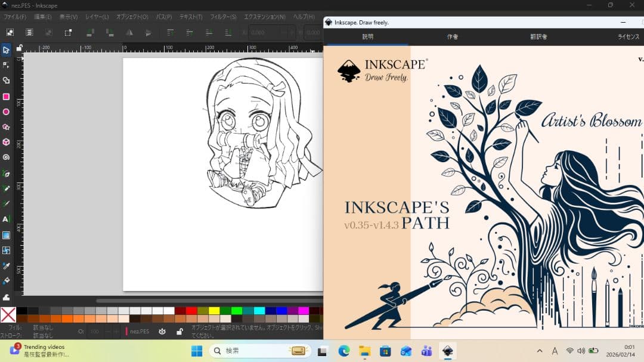Select the Gradient tool
This screenshot has width=644, height=362.
(x=6, y=235)
